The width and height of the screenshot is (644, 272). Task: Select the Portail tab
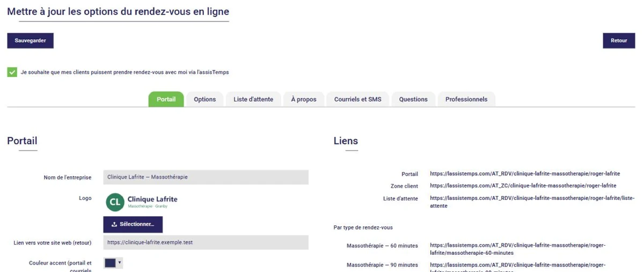click(x=166, y=99)
